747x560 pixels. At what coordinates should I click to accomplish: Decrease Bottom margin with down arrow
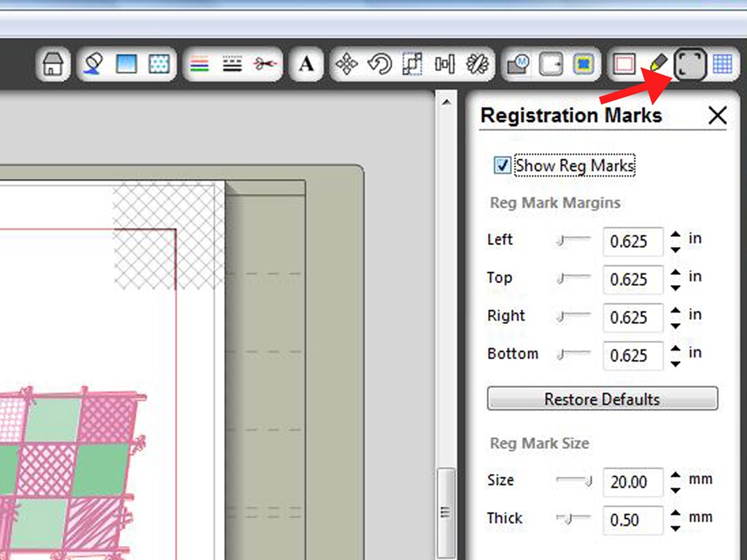click(x=676, y=365)
